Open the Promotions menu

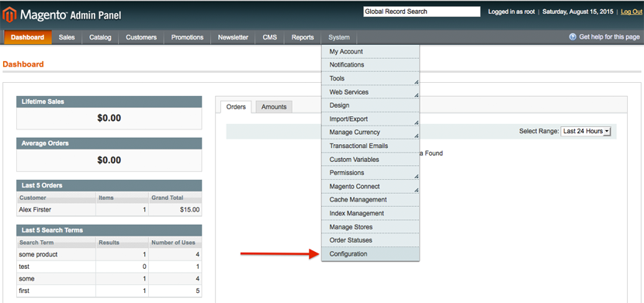tap(187, 37)
